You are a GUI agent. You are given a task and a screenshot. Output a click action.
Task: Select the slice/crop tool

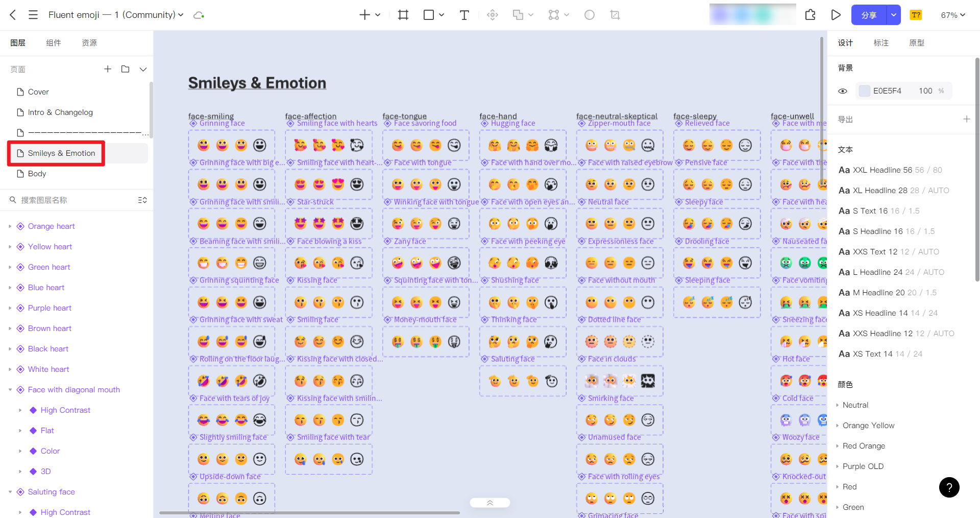point(615,15)
